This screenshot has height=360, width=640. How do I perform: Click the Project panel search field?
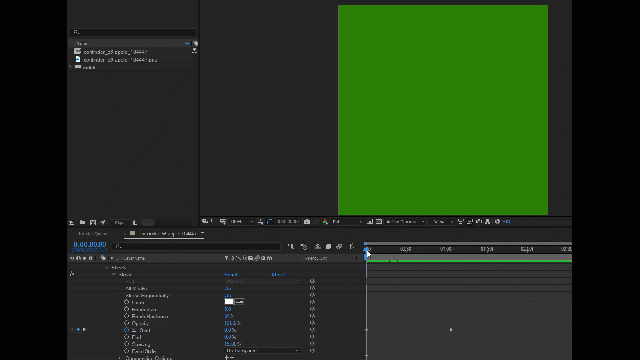[133, 32]
